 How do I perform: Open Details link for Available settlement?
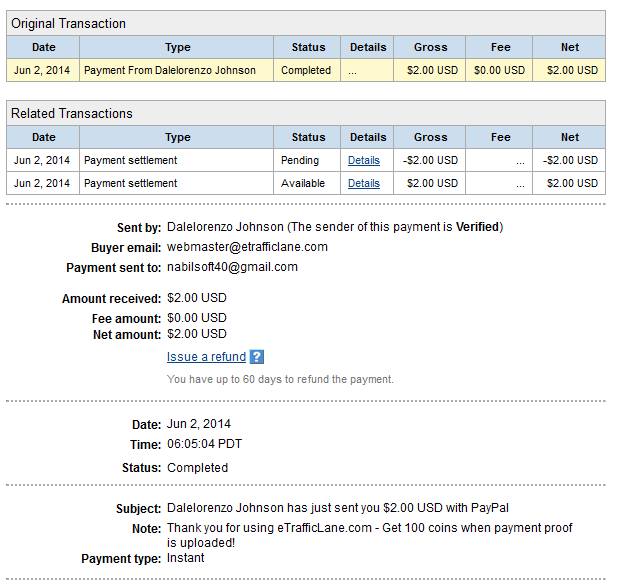point(363,183)
